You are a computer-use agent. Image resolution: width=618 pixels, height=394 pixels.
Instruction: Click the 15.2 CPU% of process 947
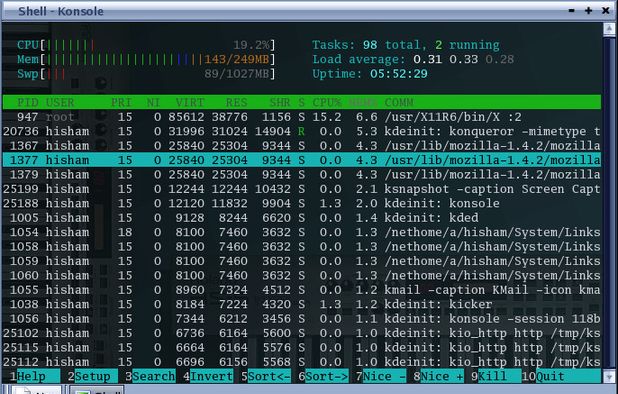[x=327, y=117]
